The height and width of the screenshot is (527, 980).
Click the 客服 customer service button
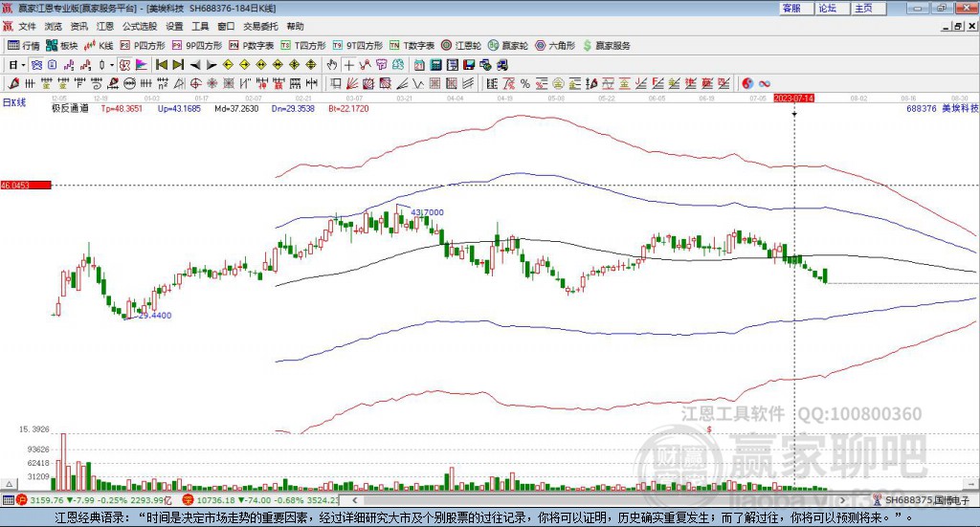(x=795, y=8)
